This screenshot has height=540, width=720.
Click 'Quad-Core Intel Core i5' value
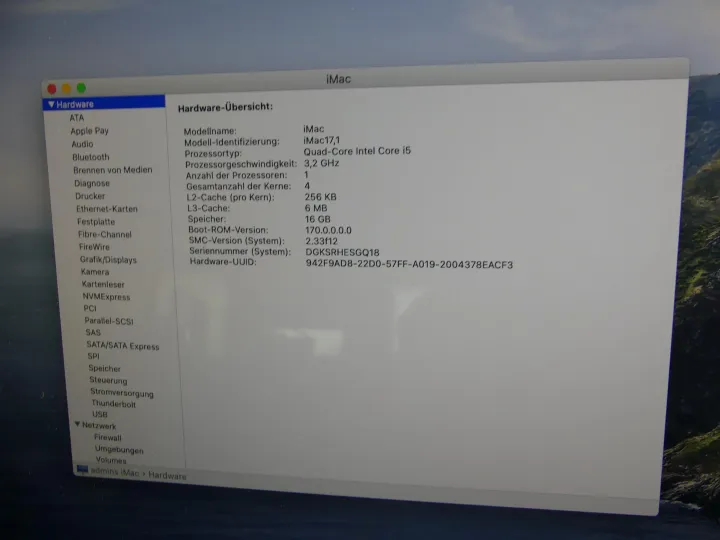click(x=357, y=151)
